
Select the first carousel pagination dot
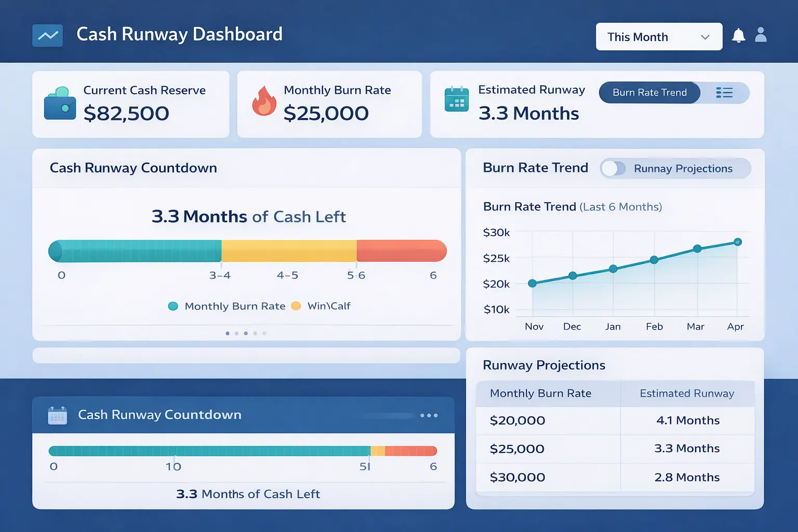pyautogui.click(x=228, y=333)
